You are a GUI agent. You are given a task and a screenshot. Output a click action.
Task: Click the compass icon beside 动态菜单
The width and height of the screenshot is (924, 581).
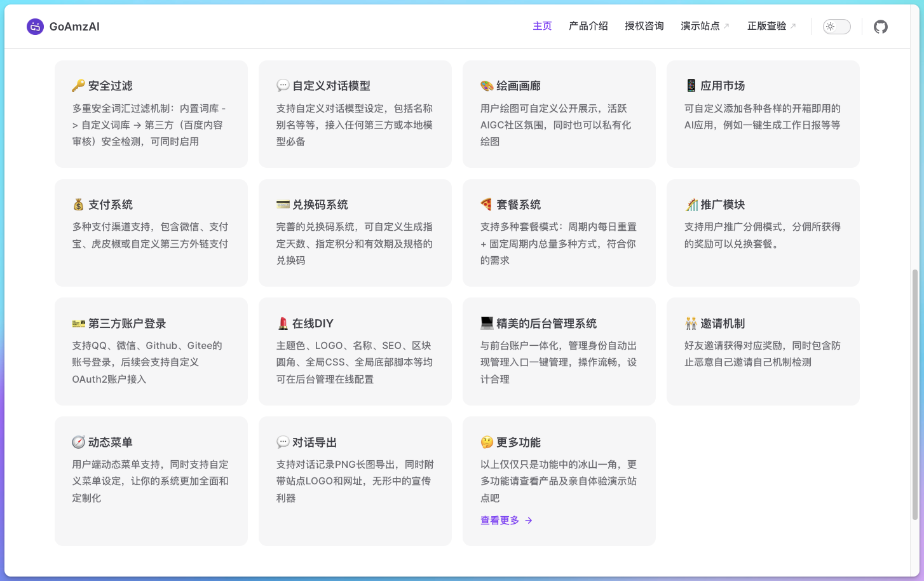tap(78, 442)
